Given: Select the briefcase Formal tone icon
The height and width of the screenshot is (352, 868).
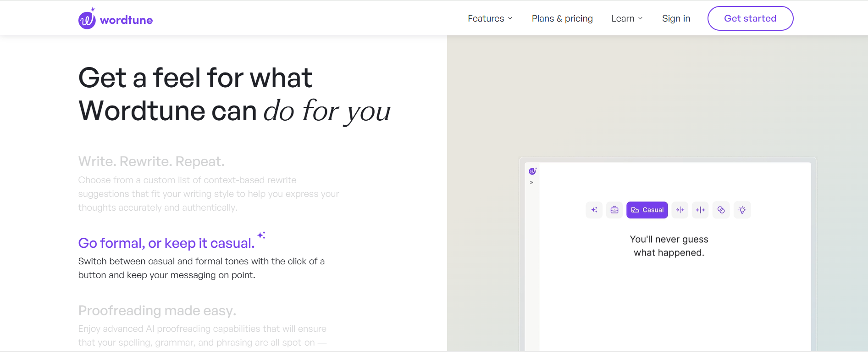Looking at the screenshot, I should coord(614,210).
